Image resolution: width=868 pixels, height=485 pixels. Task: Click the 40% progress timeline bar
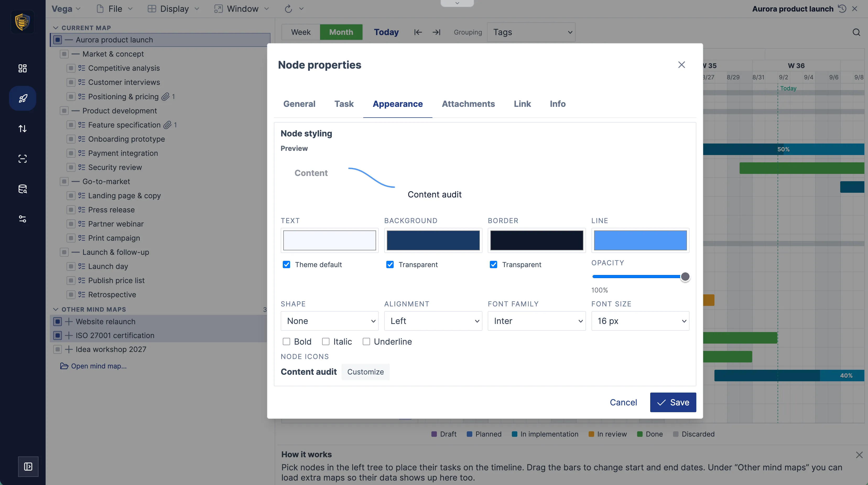[789, 376]
